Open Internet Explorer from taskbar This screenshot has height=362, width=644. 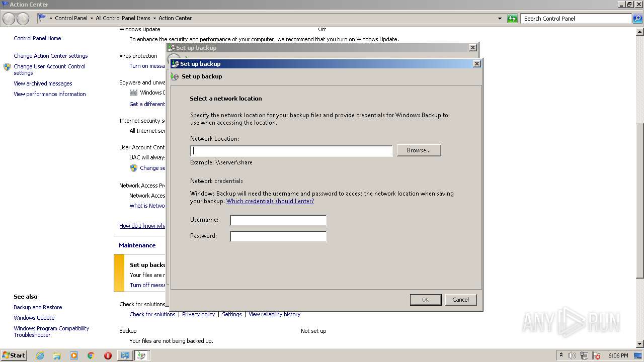[40, 355]
